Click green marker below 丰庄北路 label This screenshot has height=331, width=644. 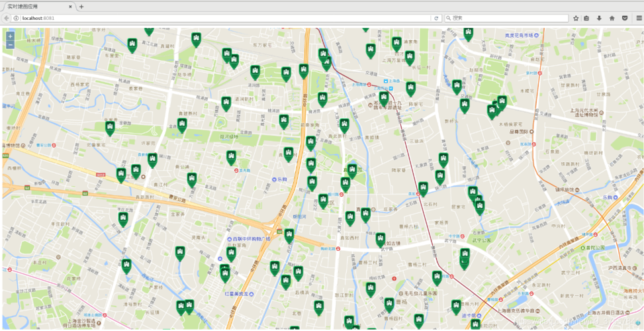point(123,219)
